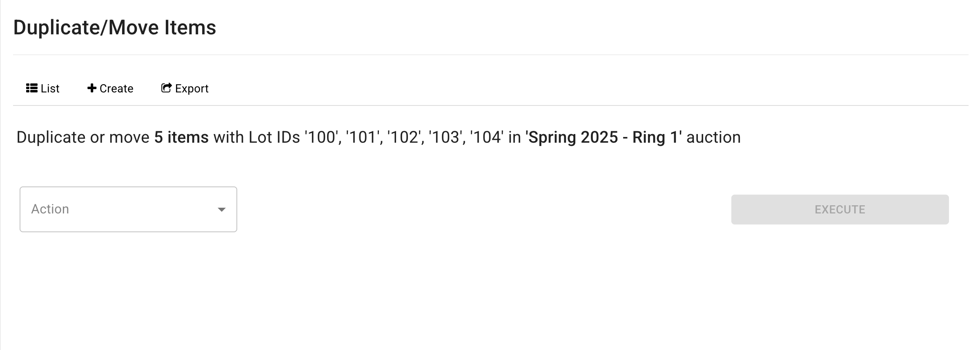Open the List tab
The image size is (980, 350).
pos(43,88)
